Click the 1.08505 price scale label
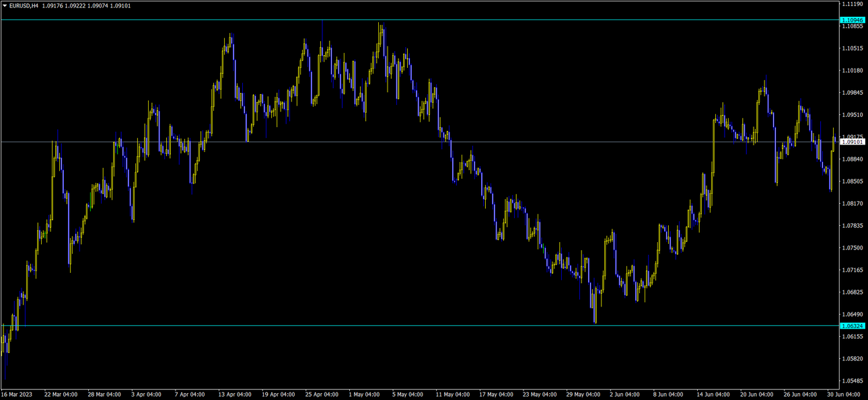868x400 pixels. (853, 182)
